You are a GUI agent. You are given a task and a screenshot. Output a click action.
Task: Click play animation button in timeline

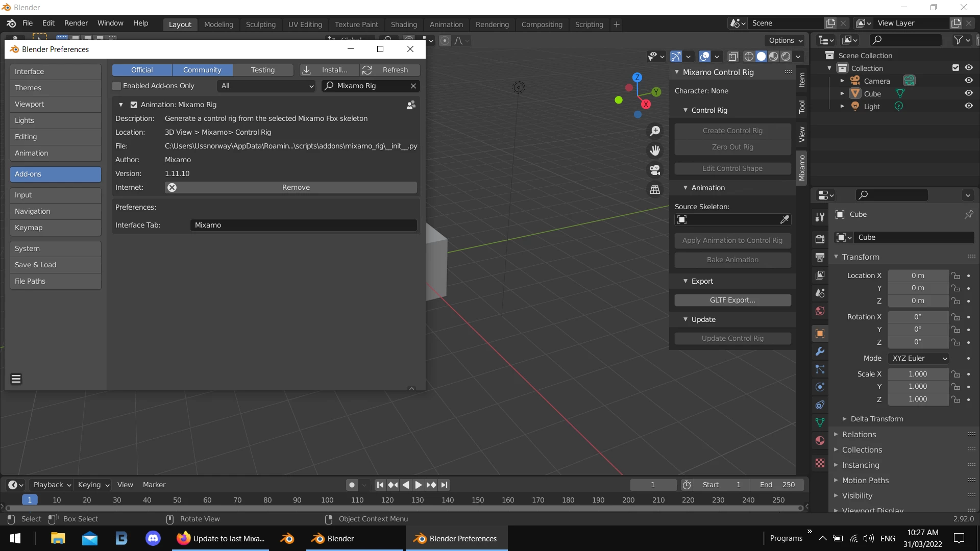point(418,485)
